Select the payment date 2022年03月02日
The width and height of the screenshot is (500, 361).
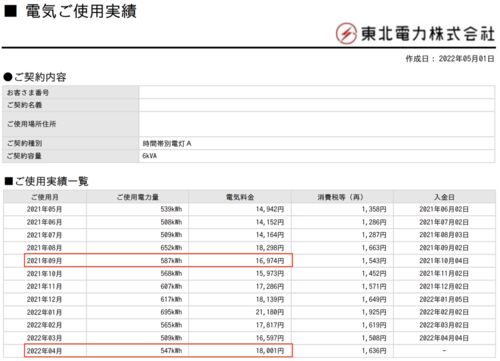(x=444, y=325)
